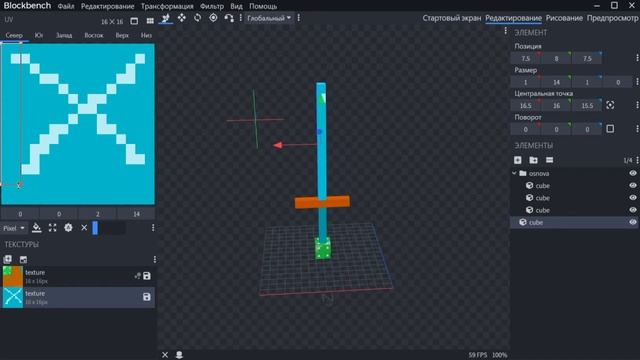
Task: Open the Pixel snap dropdown
Action: [14, 228]
